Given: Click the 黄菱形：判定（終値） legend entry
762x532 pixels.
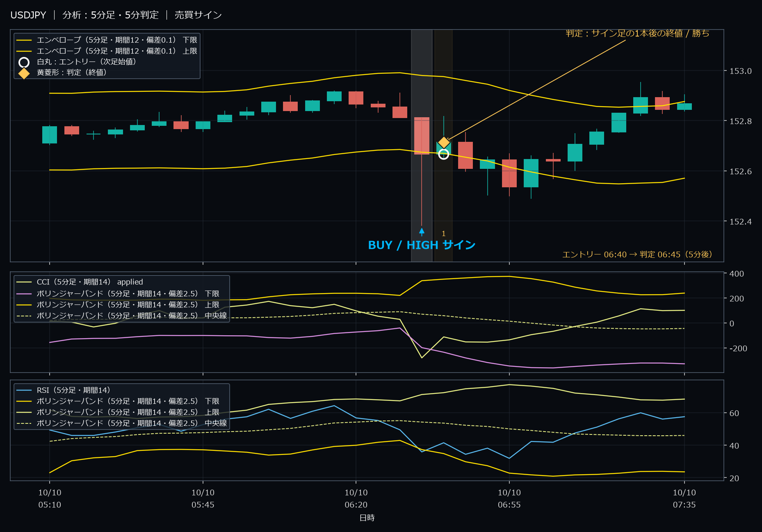Looking at the screenshot, I should point(62,73).
